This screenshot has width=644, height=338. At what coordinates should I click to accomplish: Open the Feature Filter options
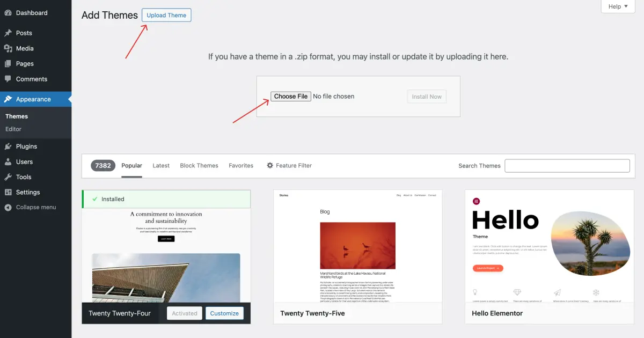289,165
